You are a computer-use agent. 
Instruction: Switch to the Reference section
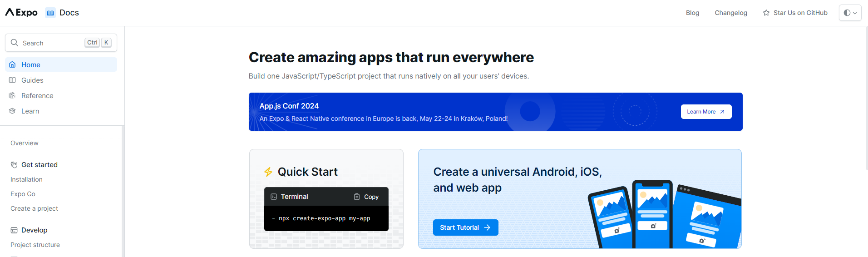(61, 95)
